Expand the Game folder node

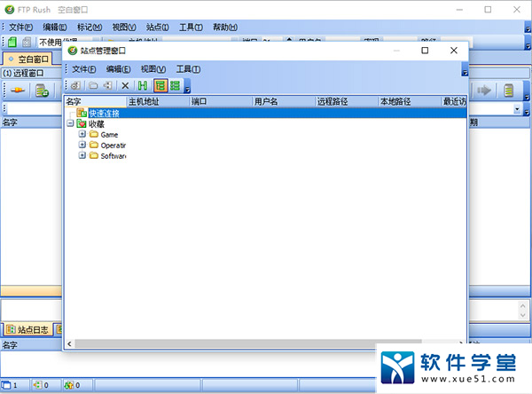(x=82, y=134)
